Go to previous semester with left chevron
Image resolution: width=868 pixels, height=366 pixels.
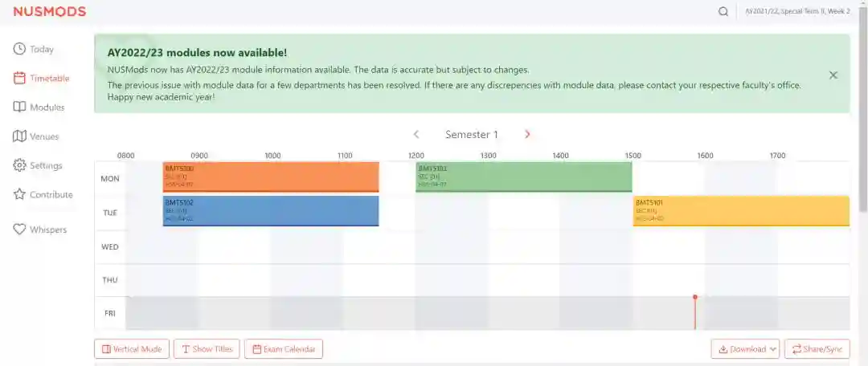coord(416,134)
